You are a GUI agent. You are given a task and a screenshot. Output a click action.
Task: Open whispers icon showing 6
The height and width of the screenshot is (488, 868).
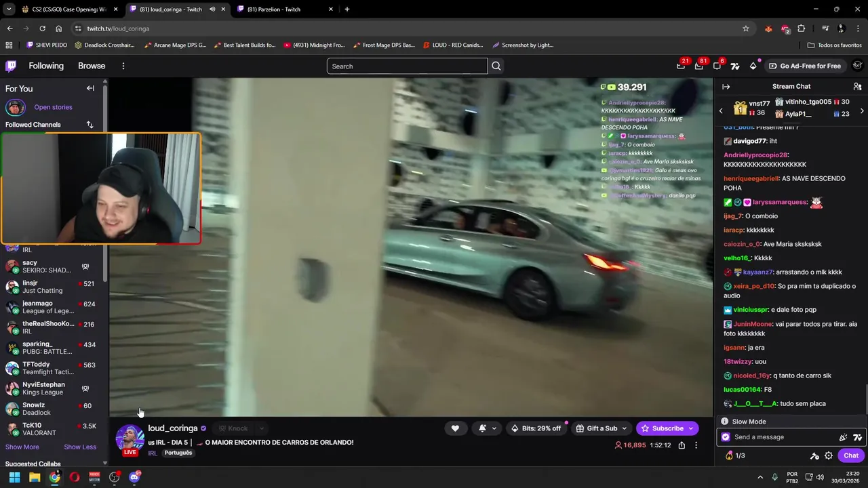tap(717, 66)
